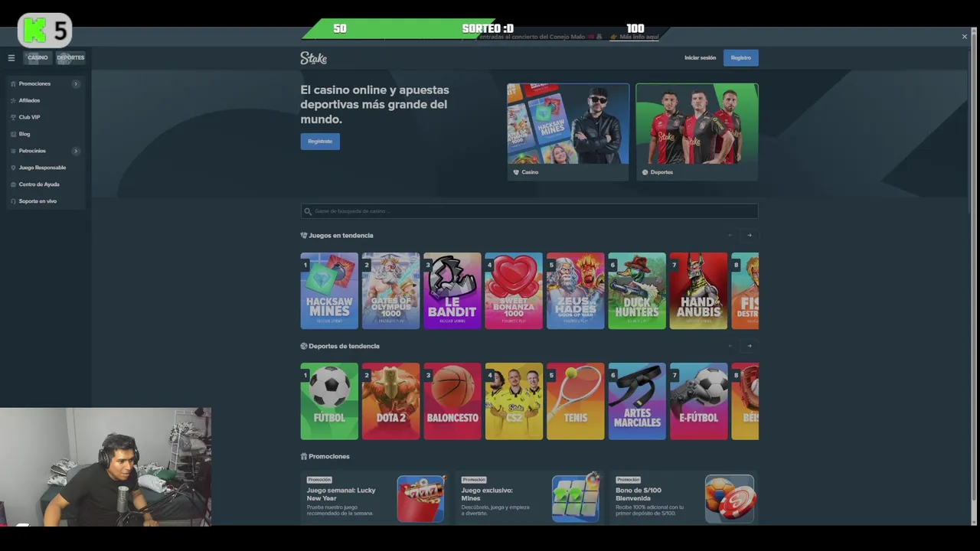
Task: Click the Lucky New Year promo image
Action: (420, 499)
